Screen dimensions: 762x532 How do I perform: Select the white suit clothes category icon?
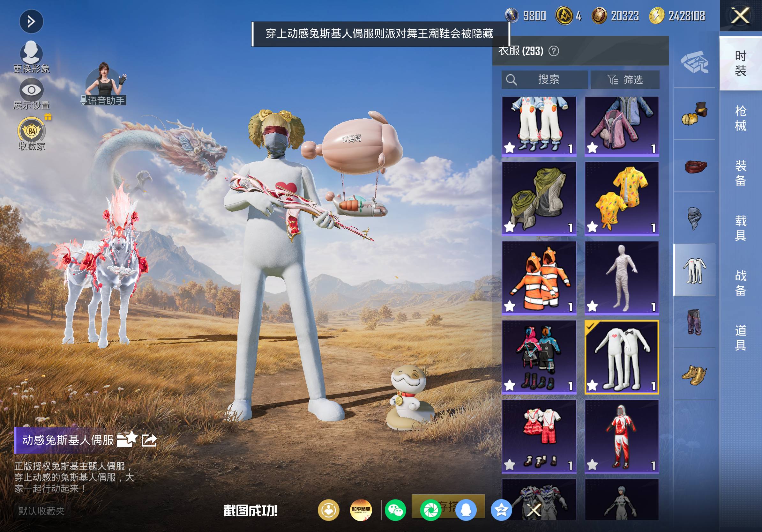[x=694, y=270]
